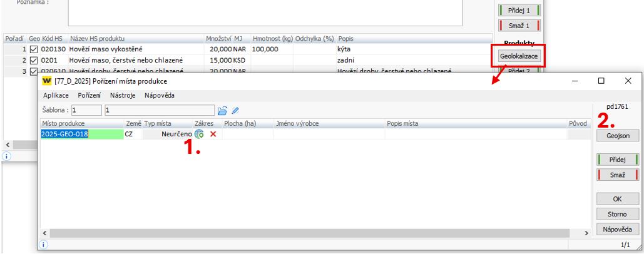Click the globe map drawing icon in Zákres column
This screenshot has height=254, width=644.
coord(199,134)
